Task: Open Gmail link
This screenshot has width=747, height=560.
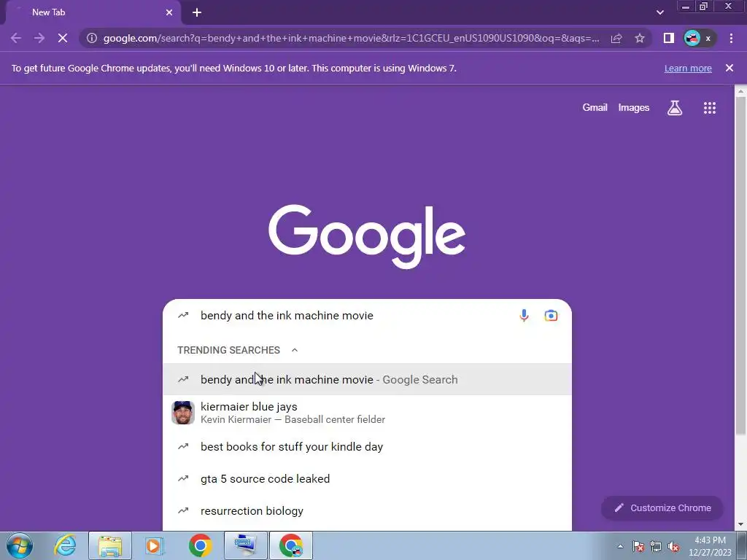Action: (595, 108)
